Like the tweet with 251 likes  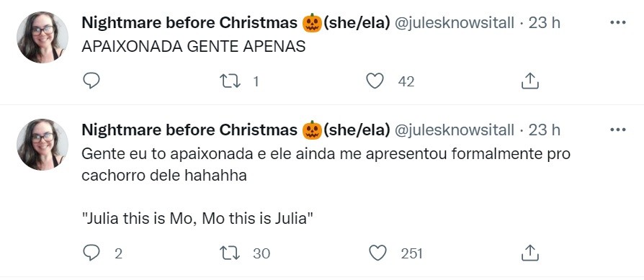coord(377,253)
